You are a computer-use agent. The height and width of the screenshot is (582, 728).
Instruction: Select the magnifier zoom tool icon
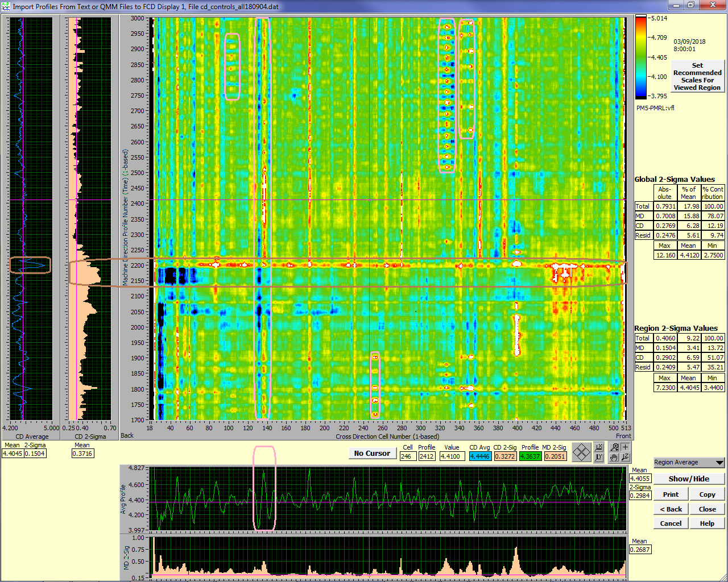click(x=614, y=447)
